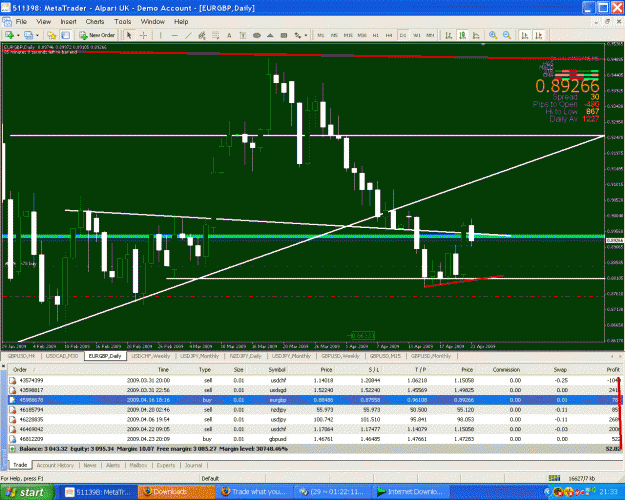Switch chart to bar chart style
625x500 pixels.
click(x=449, y=35)
